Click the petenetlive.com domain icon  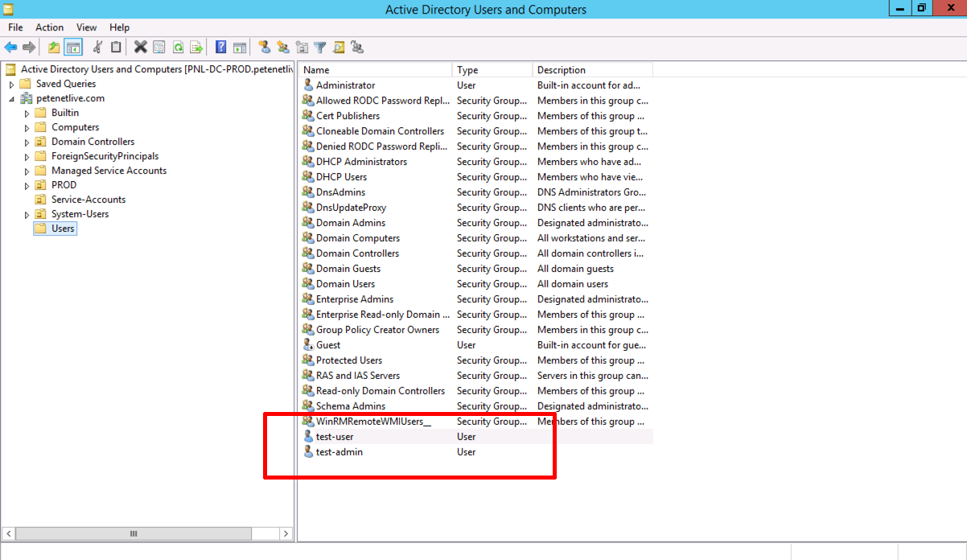[26, 98]
